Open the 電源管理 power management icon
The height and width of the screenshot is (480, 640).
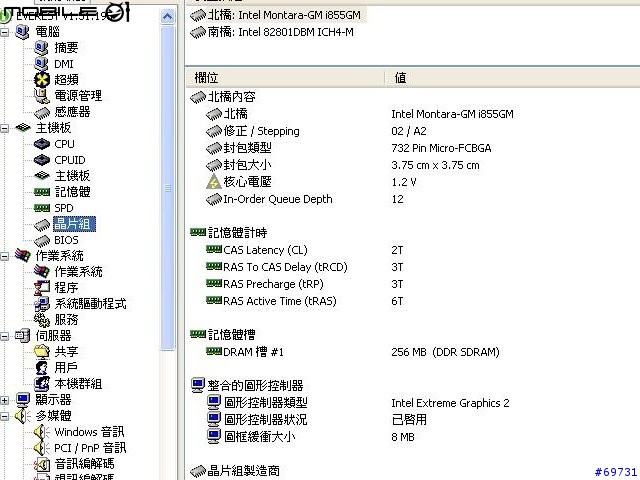click(42, 96)
